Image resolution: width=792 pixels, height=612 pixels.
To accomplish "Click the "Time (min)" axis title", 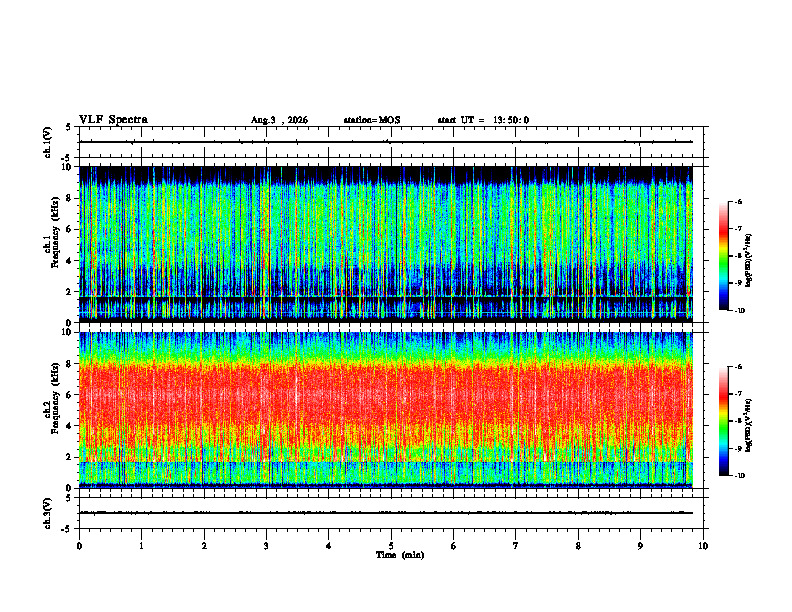I will pos(400,555).
